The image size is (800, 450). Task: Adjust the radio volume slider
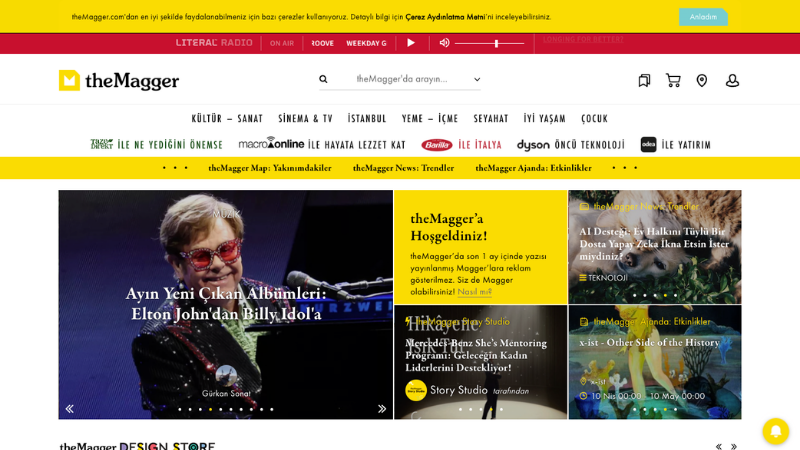pyautogui.click(x=489, y=43)
